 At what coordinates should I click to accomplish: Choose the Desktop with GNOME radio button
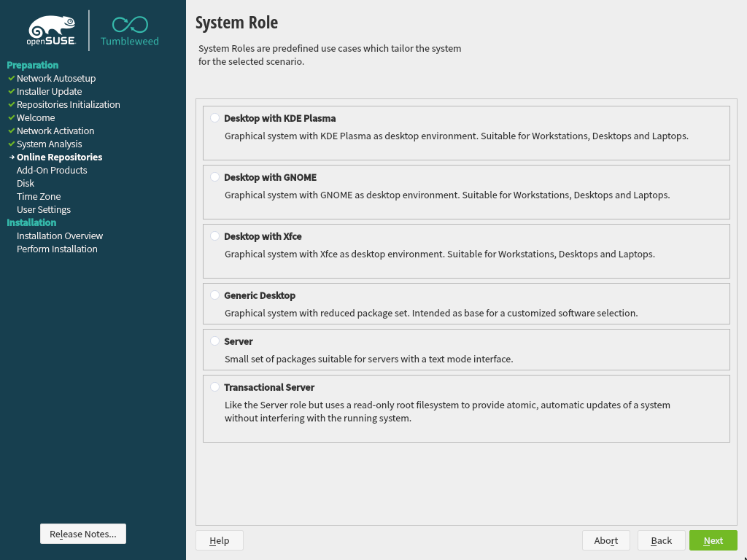(x=214, y=177)
